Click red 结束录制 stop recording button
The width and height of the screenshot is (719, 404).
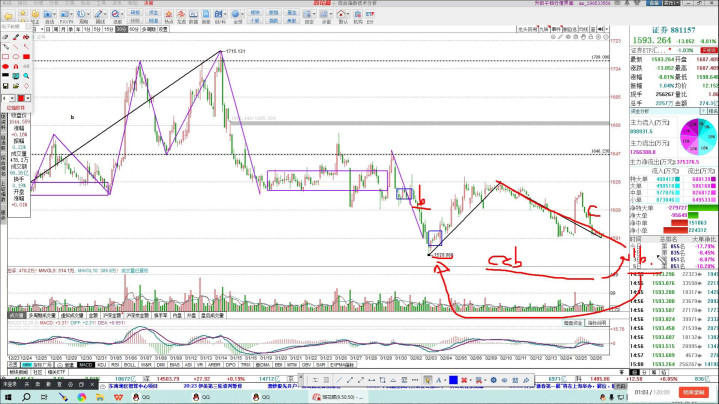pos(693,393)
